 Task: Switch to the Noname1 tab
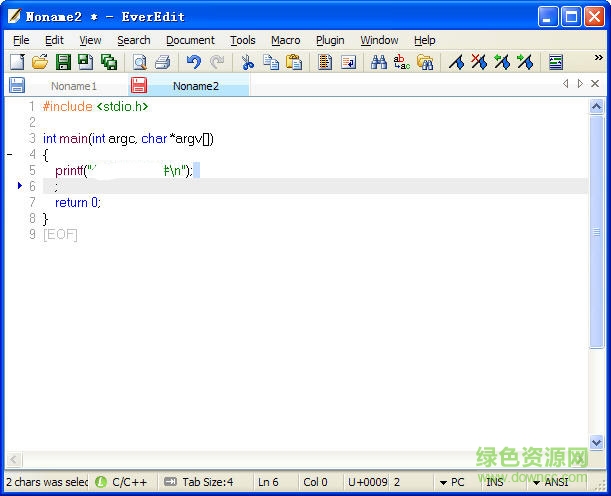pyautogui.click(x=74, y=86)
